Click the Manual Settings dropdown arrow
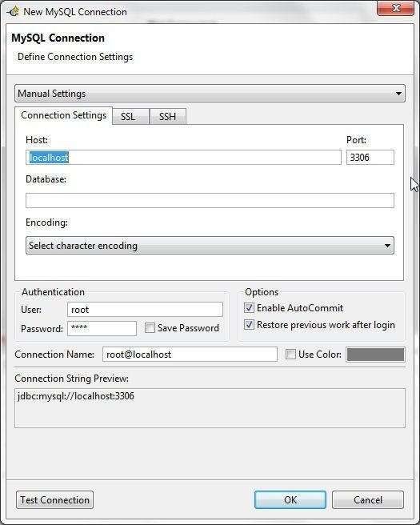420x525 pixels. click(398, 94)
